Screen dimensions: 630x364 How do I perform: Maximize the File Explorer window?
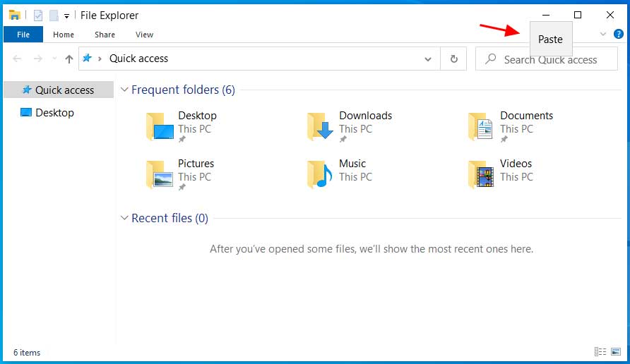click(578, 16)
